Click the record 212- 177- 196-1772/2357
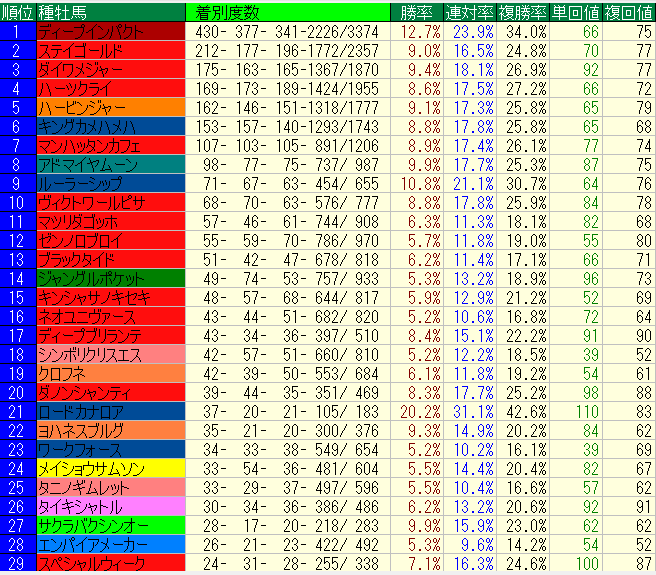The image size is (656, 575). click(287, 51)
